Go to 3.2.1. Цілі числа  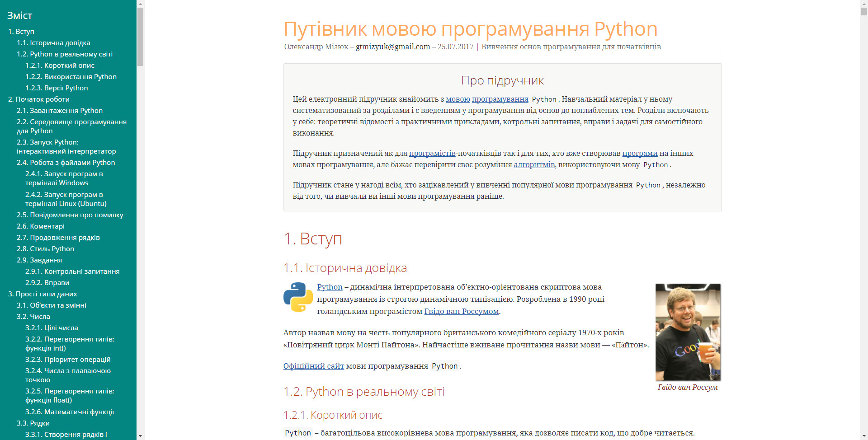(x=52, y=328)
